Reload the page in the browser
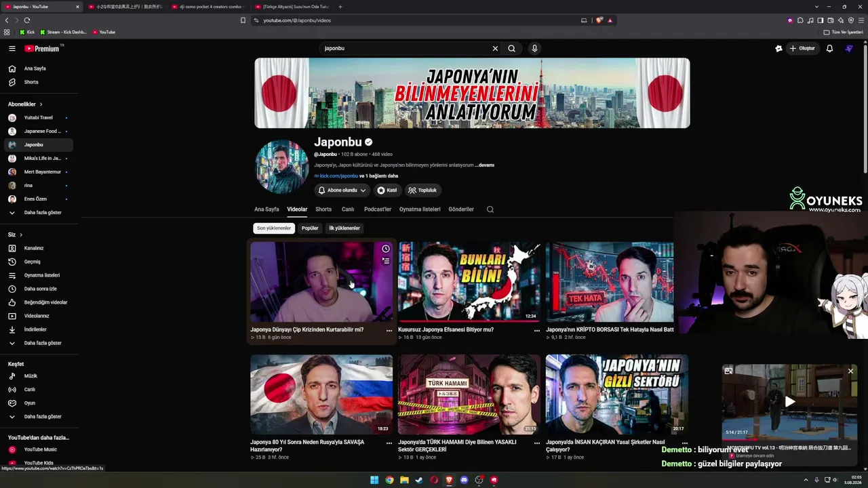This screenshot has height=488, width=868. (27, 20)
